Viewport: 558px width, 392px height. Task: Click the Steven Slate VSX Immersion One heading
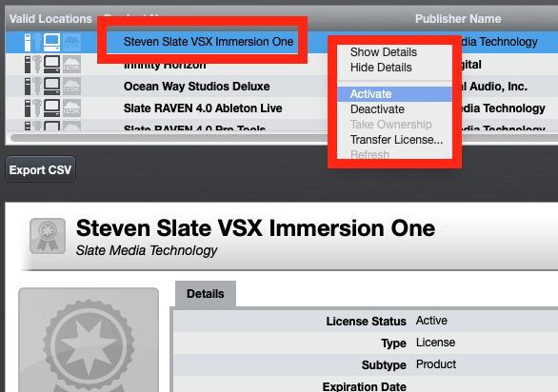pyautogui.click(x=255, y=227)
